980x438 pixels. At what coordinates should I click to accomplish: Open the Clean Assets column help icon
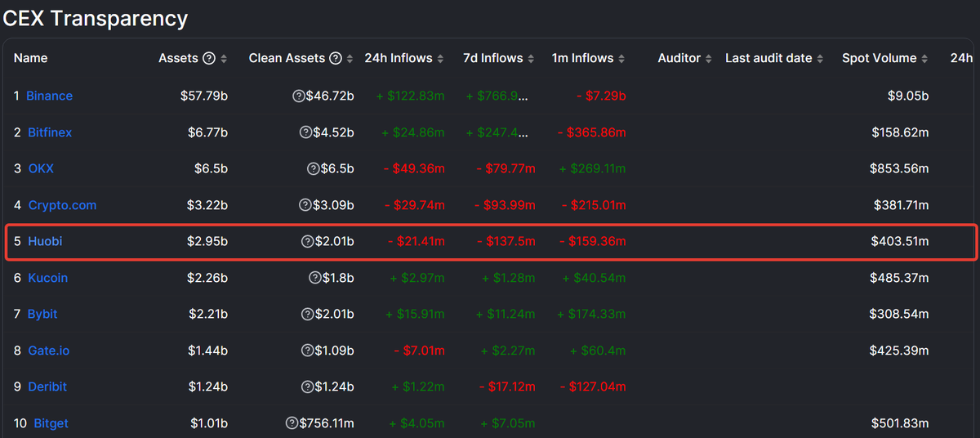(335, 58)
